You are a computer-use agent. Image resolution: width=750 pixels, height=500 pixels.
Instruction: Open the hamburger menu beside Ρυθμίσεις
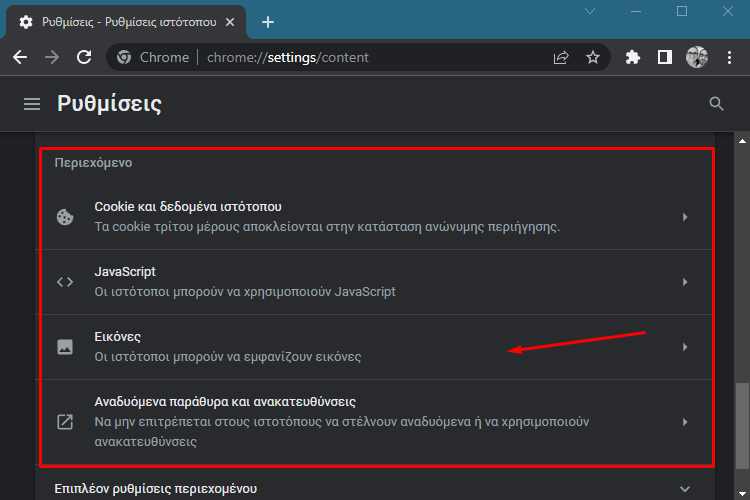coord(32,104)
